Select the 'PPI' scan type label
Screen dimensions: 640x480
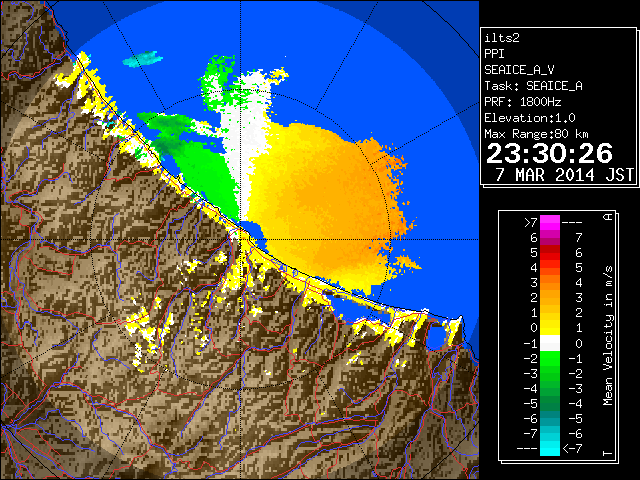[494, 54]
